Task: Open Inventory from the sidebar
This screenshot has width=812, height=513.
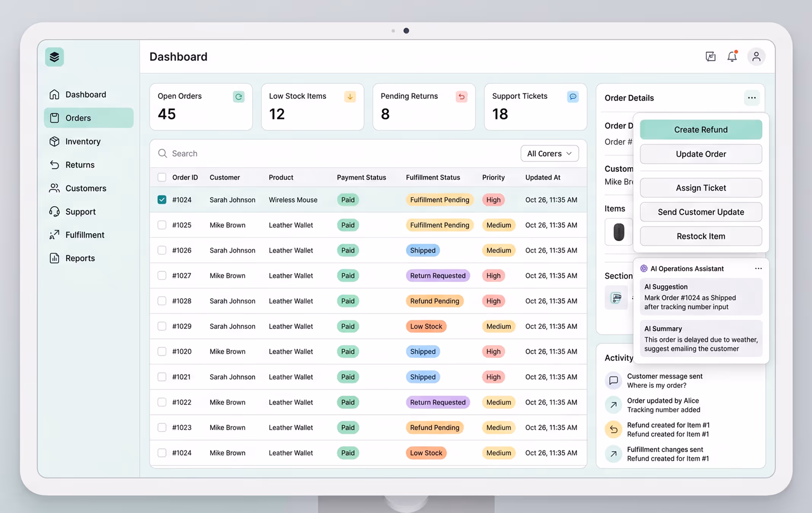Action: (89, 141)
